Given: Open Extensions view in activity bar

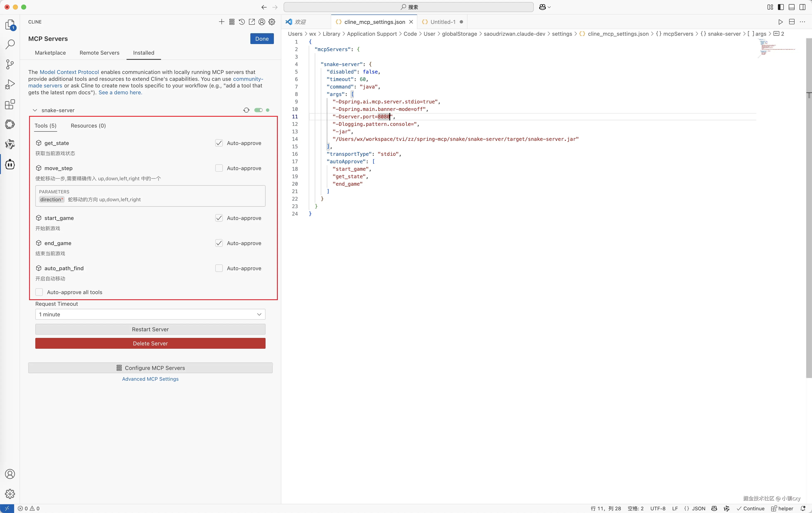Looking at the screenshot, I should (10, 104).
